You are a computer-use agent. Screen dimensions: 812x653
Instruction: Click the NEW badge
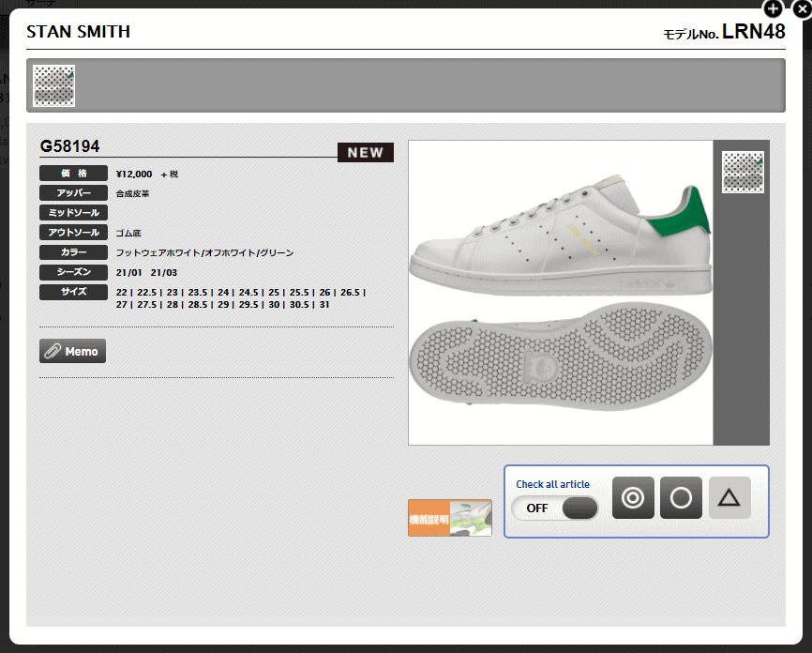coord(366,152)
